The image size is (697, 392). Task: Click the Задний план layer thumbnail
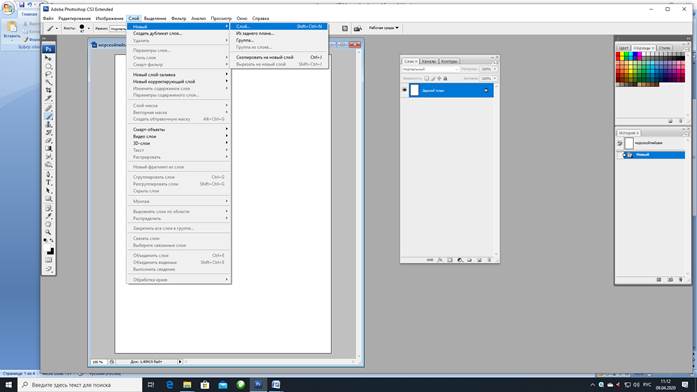click(414, 90)
